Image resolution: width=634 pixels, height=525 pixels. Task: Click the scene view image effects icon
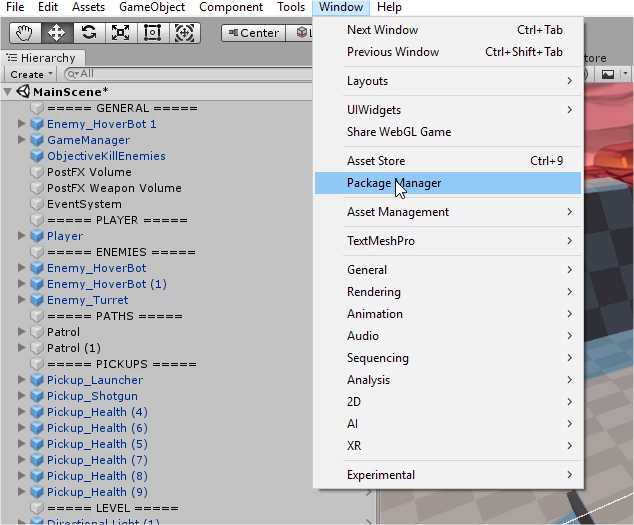click(608, 74)
